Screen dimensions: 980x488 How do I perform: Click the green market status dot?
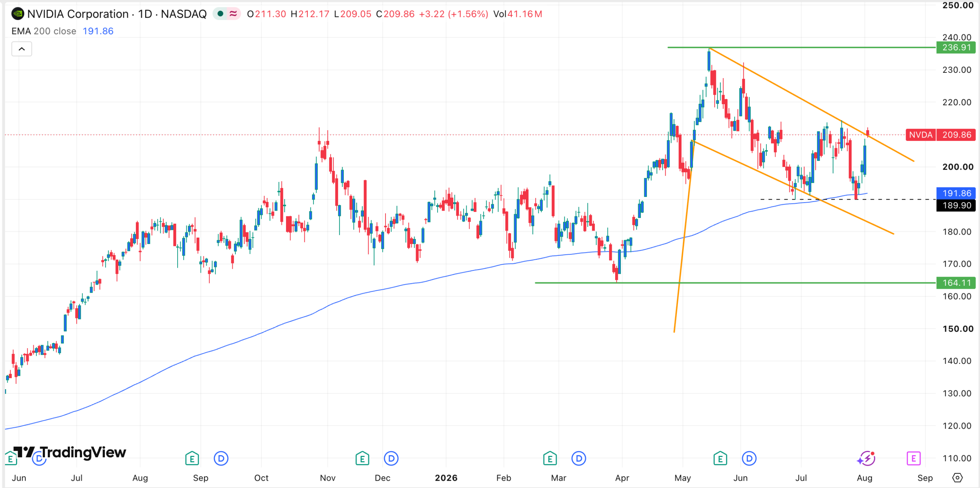220,14
